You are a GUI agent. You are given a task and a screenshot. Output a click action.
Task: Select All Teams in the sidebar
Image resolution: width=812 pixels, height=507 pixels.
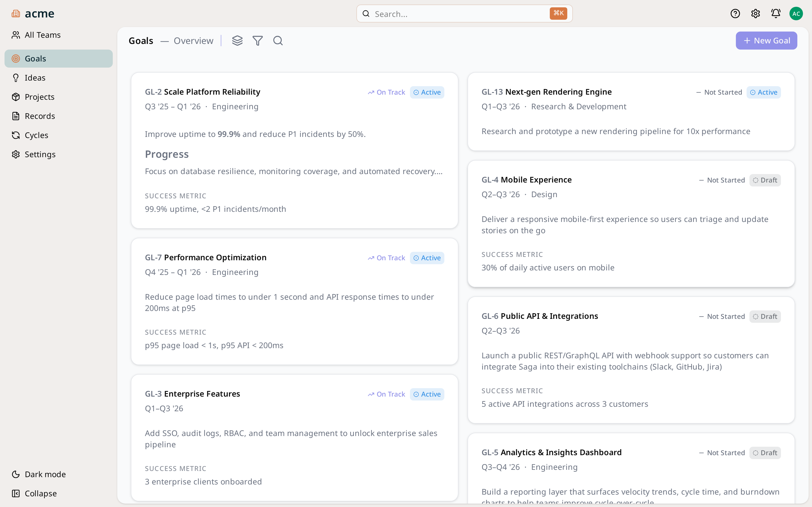(x=42, y=35)
